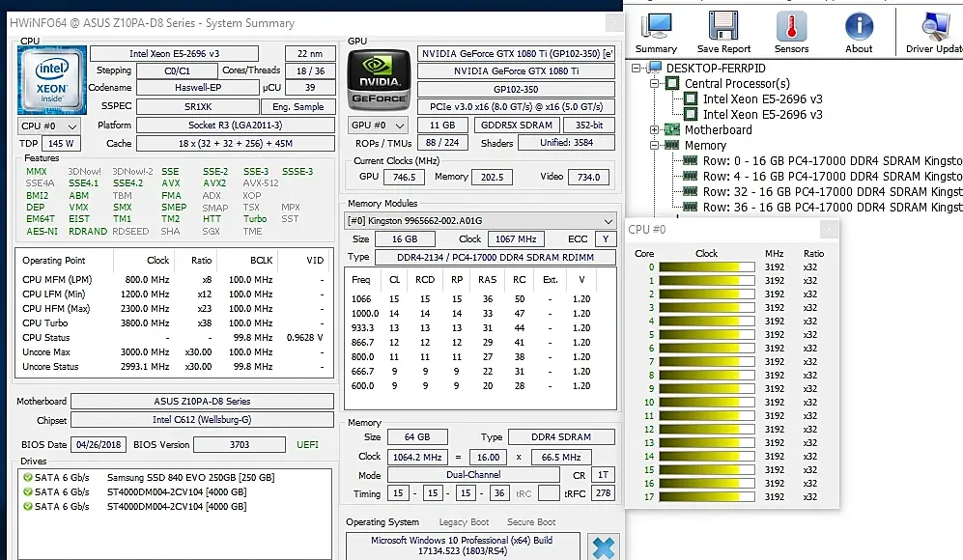Click the SSPEC field showing SR1XK

[x=198, y=106]
